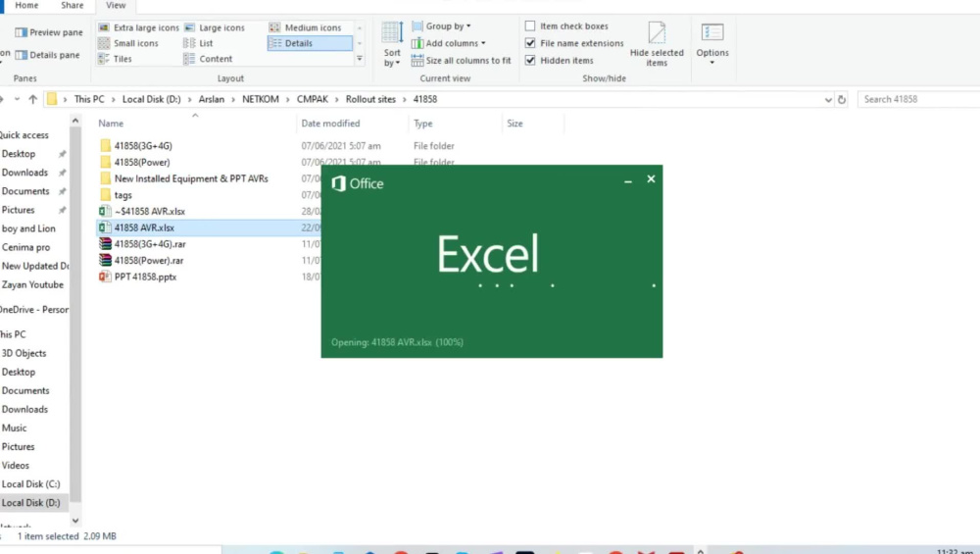Open Cenima pro in Quick access
This screenshot has width=980, height=554.
pyautogui.click(x=25, y=247)
